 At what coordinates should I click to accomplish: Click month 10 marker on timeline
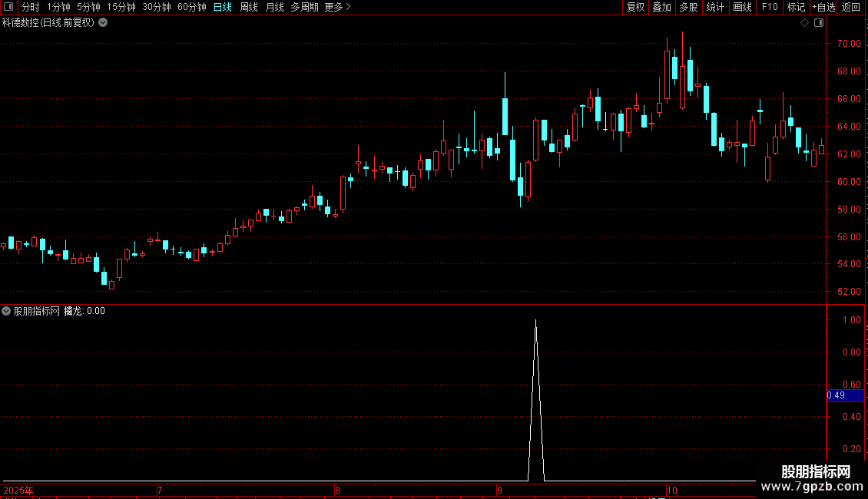(672, 490)
